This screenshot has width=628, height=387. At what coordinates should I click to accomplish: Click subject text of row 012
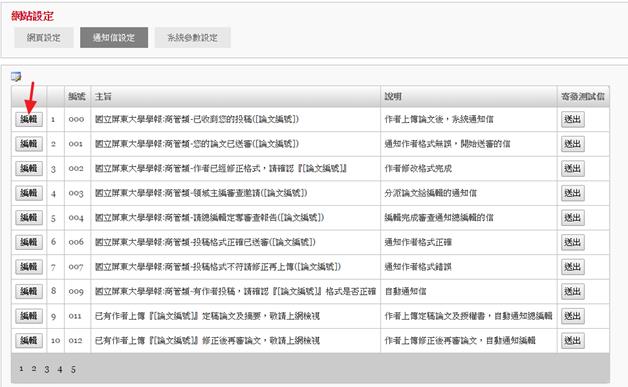click(x=207, y=341)
